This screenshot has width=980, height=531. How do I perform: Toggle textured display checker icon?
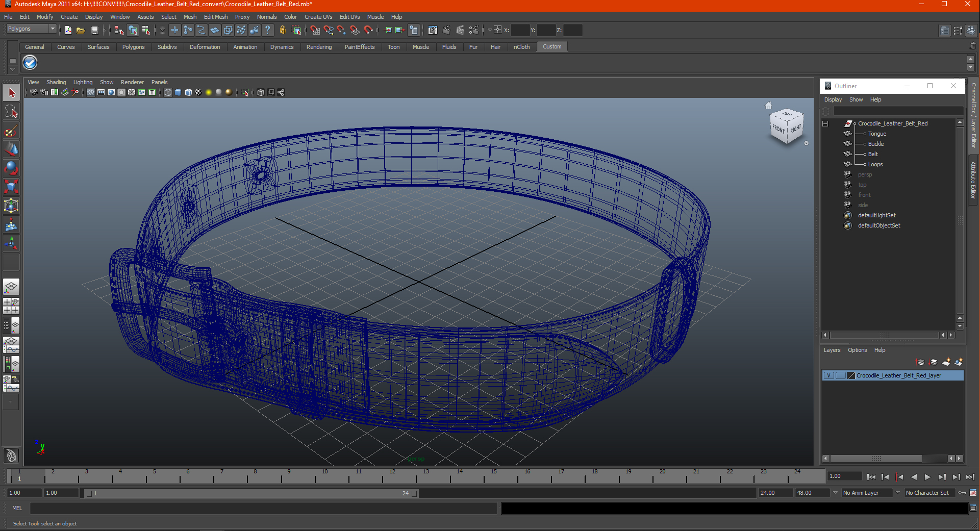pyautogui.click(x=198, y=92)
